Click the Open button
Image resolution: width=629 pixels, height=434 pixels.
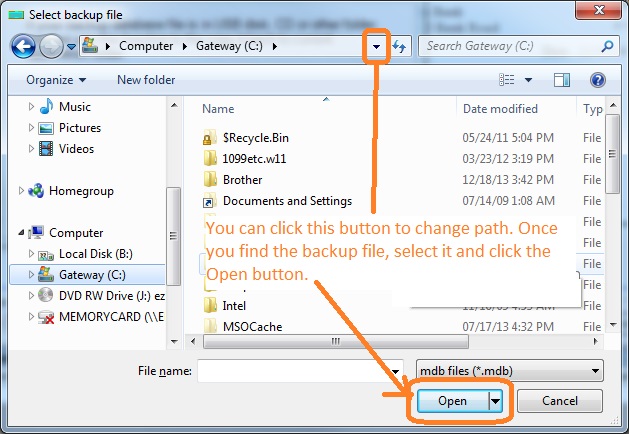point(452,401)
